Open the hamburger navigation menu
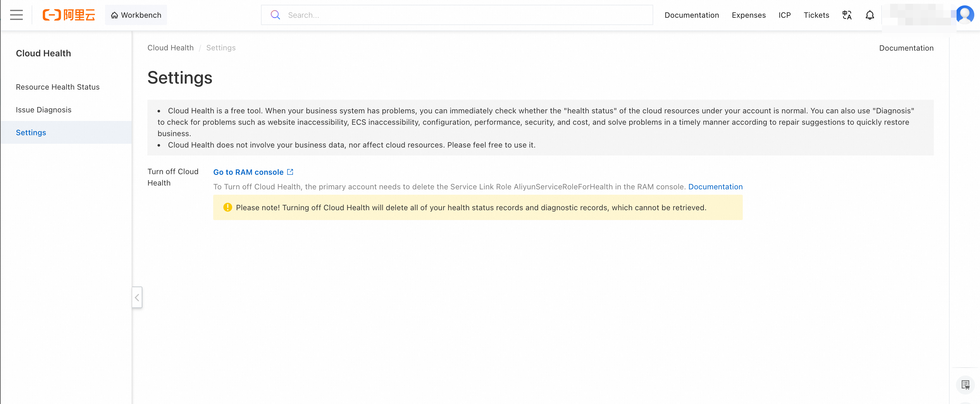The width and height of the screenshot is (980, 404). tap(16, 15)
